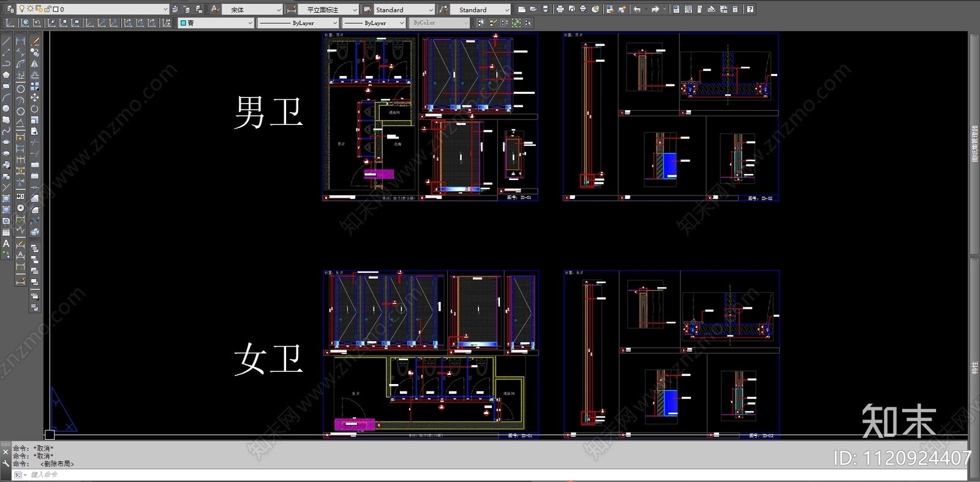Open the Layer Properties Manager icon

tap(10, 9)
